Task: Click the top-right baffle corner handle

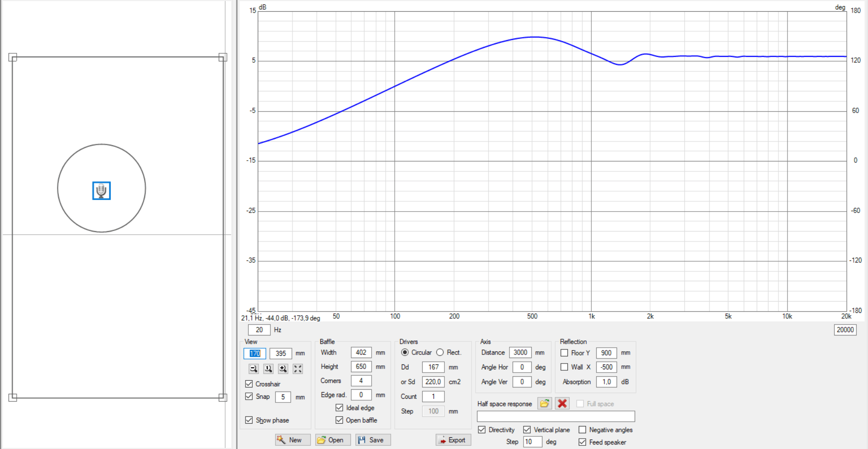Action: tap(223, 57)
